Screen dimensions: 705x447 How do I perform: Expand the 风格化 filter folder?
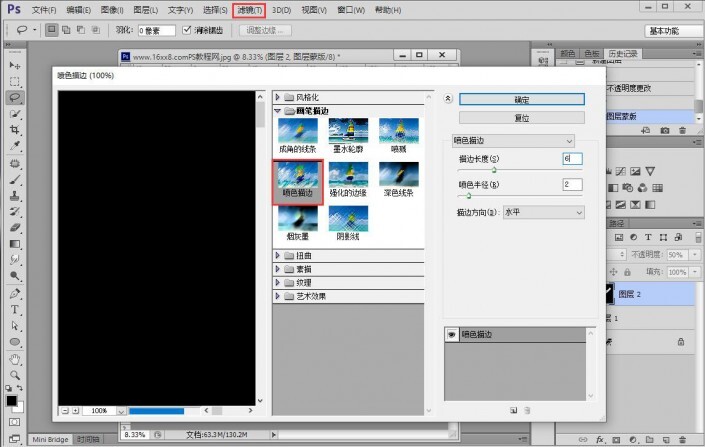pos(278,97)
